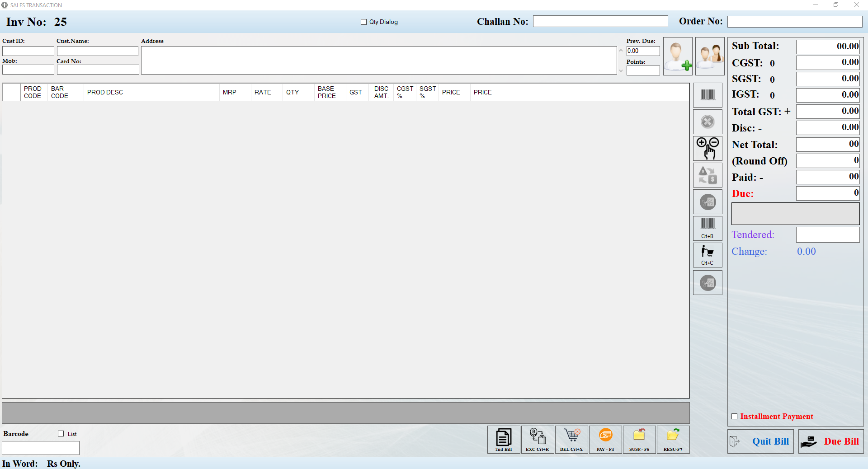868x469 pixels.
Task: Click the add new customer icon
Action: tap(678, 56)
